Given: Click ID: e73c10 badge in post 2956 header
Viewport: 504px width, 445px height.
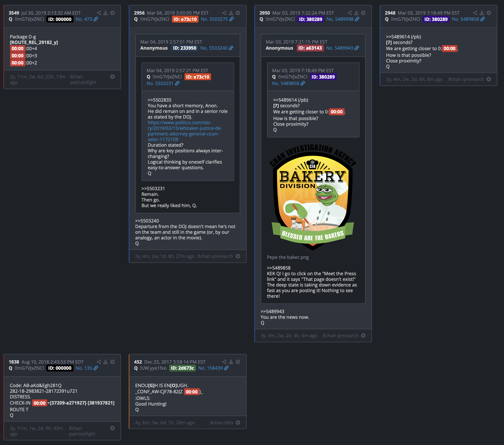Looking at the screenshot, I should coord(185,19).
